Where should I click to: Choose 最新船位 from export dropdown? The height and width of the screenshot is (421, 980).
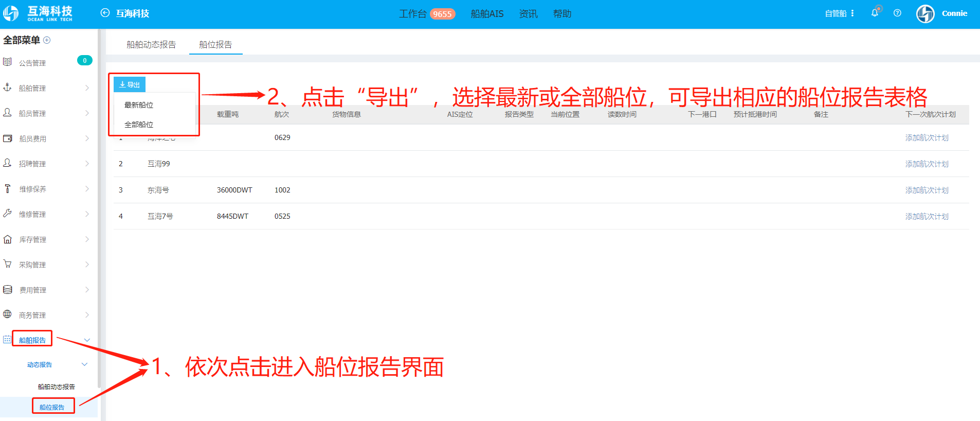pos(139,105)
